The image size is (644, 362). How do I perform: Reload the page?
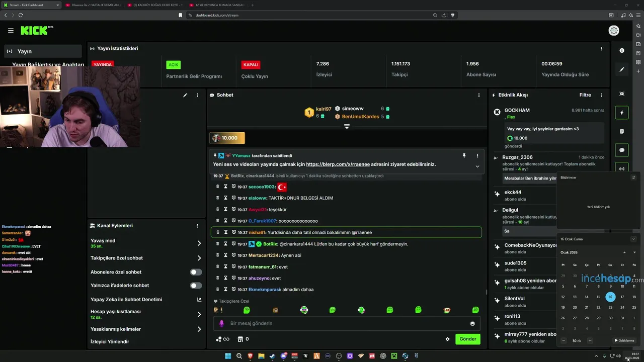(21, 15)
